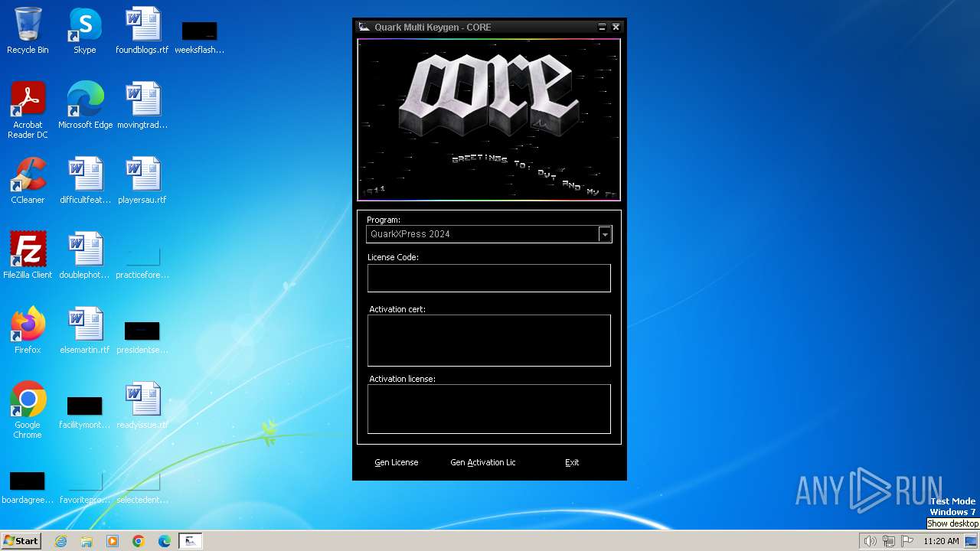Minimize the Quark Multi Keygen window

[x=602, y=27]
